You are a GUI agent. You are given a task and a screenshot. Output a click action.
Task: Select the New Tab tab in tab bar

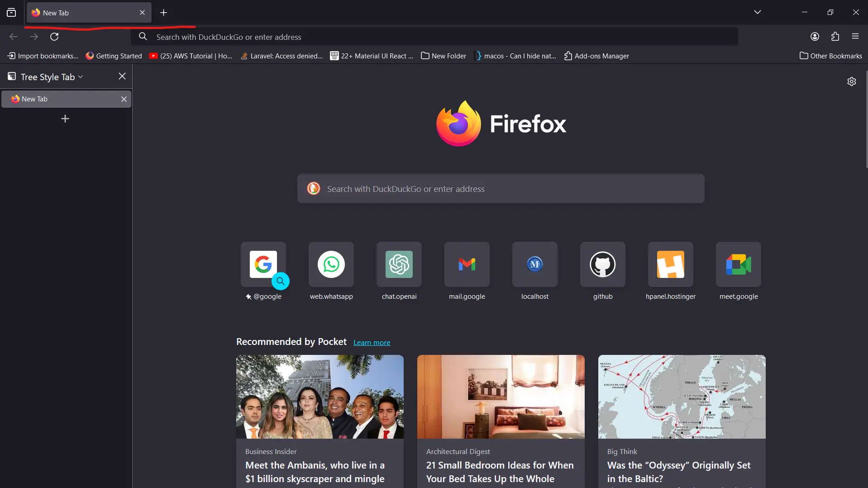[x=89, y=13]
